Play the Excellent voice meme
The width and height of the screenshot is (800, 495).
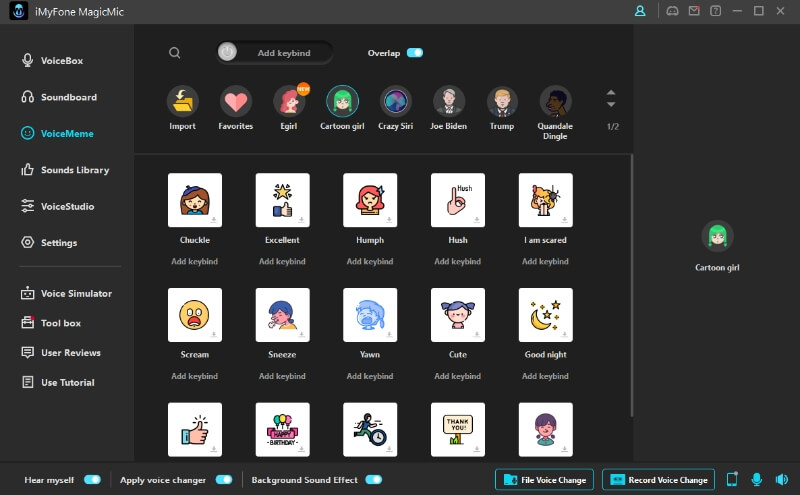pos(283,200)
